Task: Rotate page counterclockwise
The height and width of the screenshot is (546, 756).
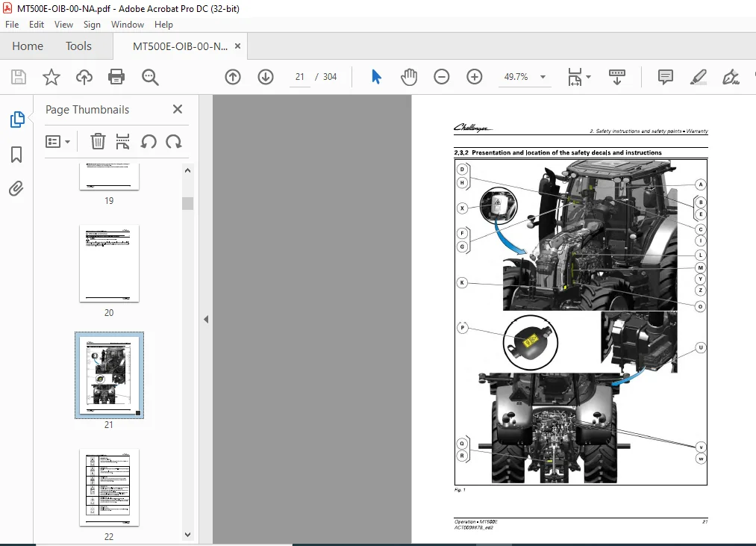Action: (149, 141)
